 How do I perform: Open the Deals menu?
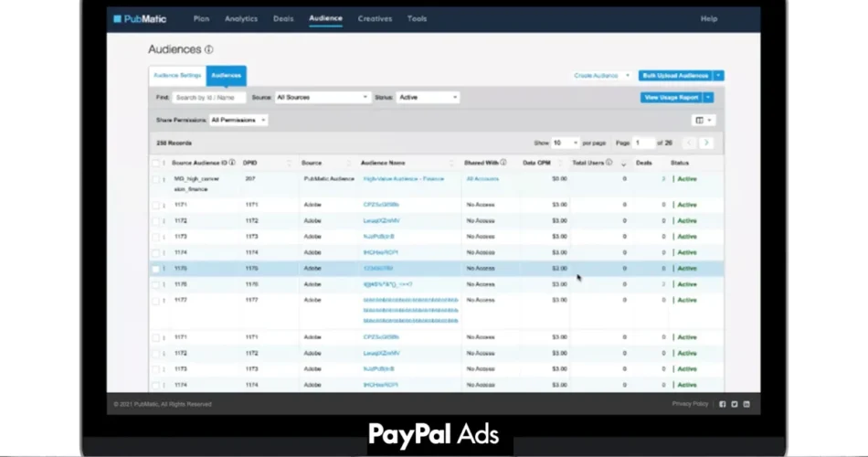click(283, 19)
